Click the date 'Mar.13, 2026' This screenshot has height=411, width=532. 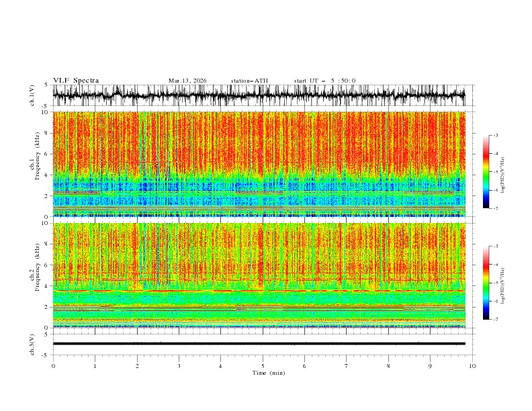click(x=187, y=81)
